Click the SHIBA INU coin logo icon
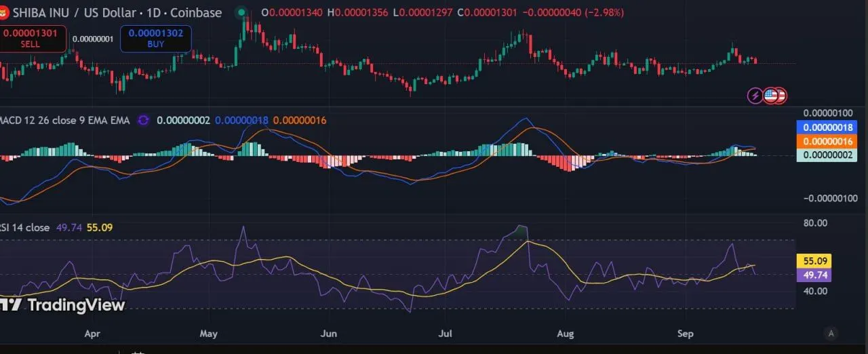Screen dimensions: 868x354 point(3,12)
